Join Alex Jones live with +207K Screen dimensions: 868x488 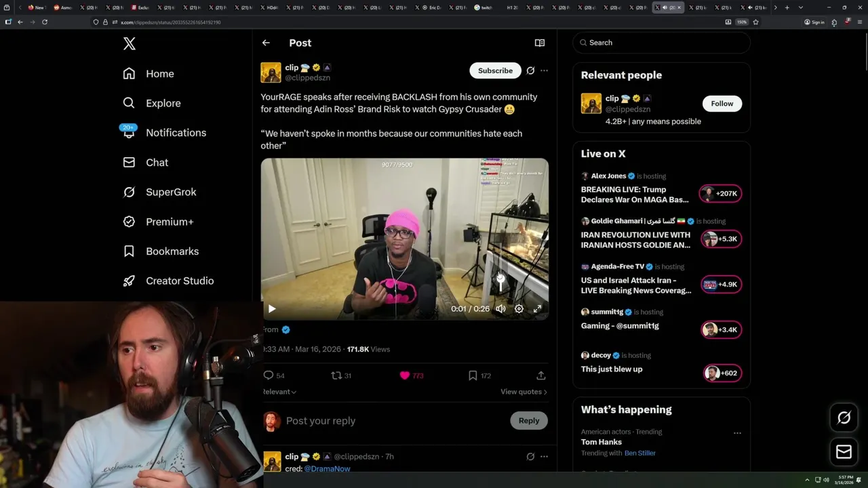click(x=721, y=194)
